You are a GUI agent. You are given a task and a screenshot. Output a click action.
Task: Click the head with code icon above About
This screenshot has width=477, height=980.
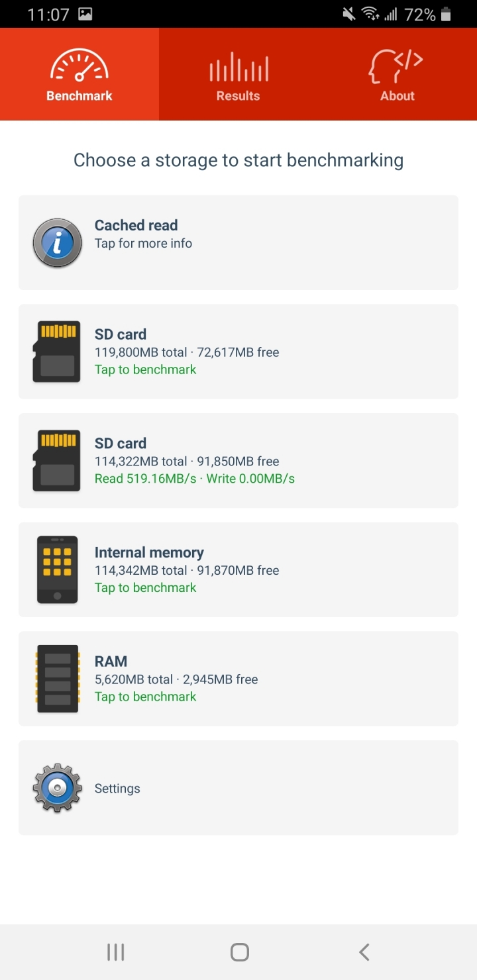point(396,67)
